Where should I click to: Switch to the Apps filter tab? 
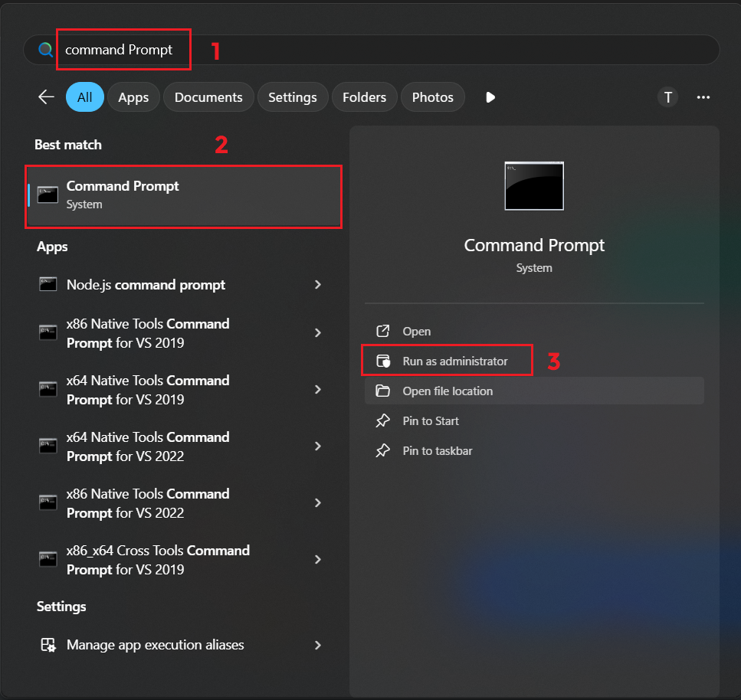(x=133, y=97)
